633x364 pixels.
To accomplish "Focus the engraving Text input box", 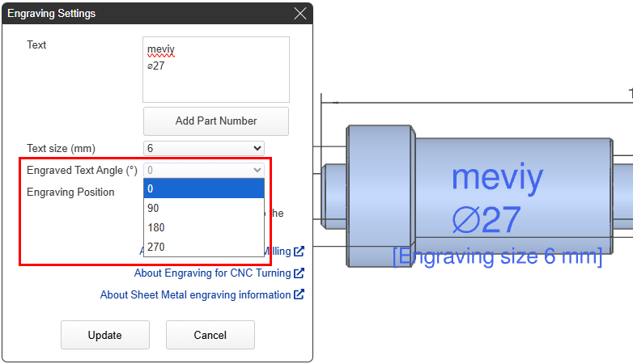I will [216, 70].
